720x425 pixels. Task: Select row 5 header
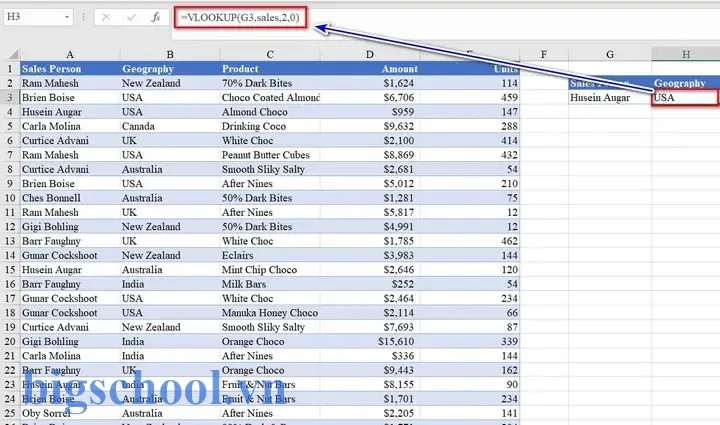(x=10, y=126)
